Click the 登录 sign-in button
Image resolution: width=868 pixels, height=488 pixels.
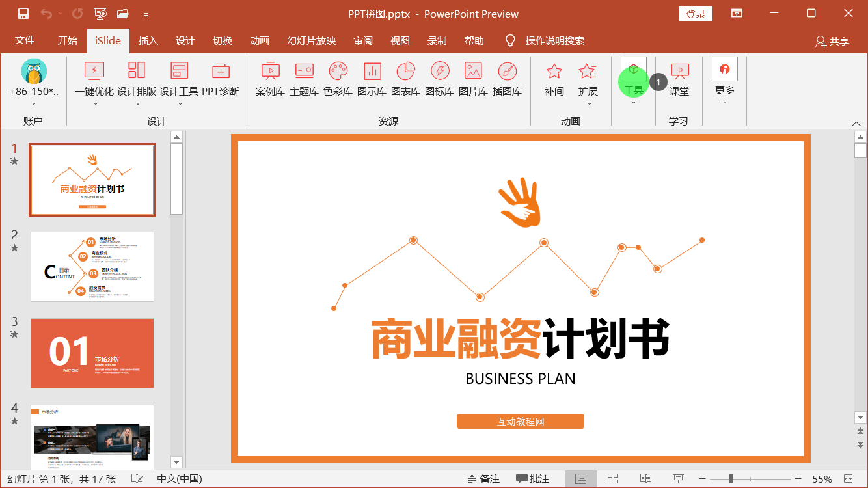[696, 14]
